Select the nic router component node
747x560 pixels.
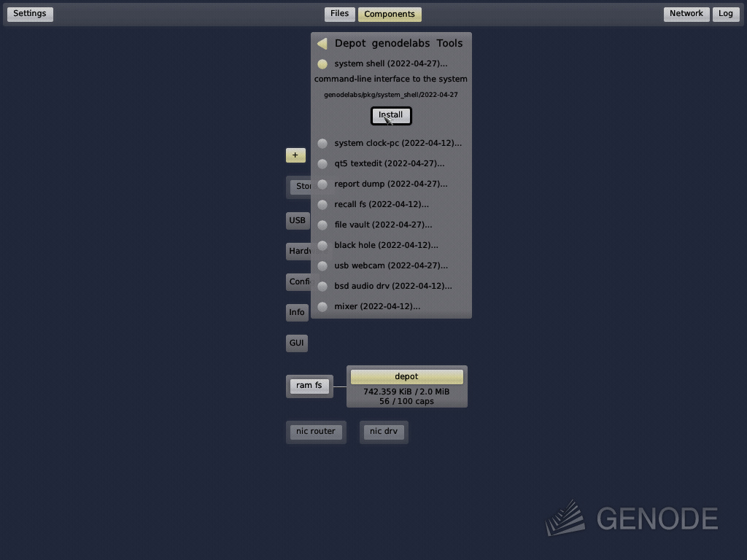316,431
